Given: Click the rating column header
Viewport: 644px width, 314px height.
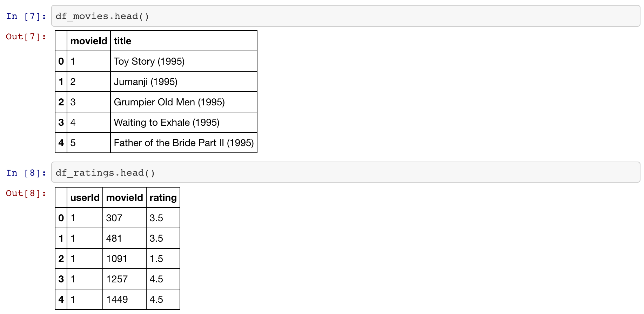Looking at the screenshot, I should pos(163,198).
